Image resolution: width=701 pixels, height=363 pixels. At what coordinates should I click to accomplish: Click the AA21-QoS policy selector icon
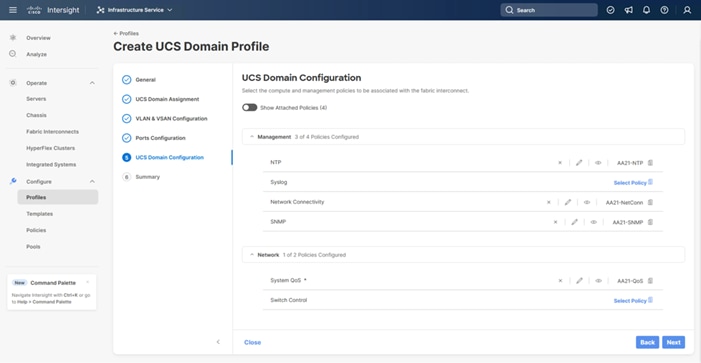tap(650, 281)
